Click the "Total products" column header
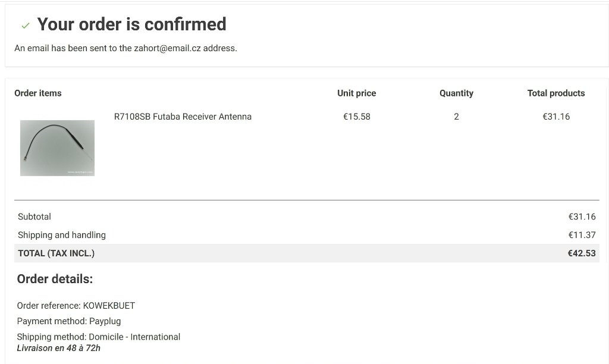 555,93
